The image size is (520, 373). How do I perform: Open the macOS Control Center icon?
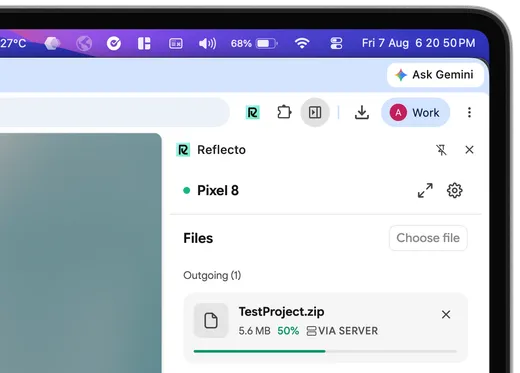[336, 43]
